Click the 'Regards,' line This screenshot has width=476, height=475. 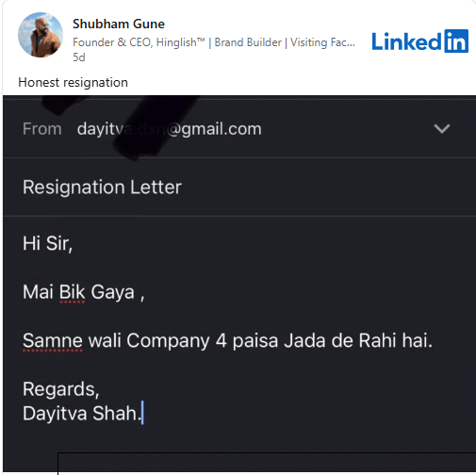61,389
